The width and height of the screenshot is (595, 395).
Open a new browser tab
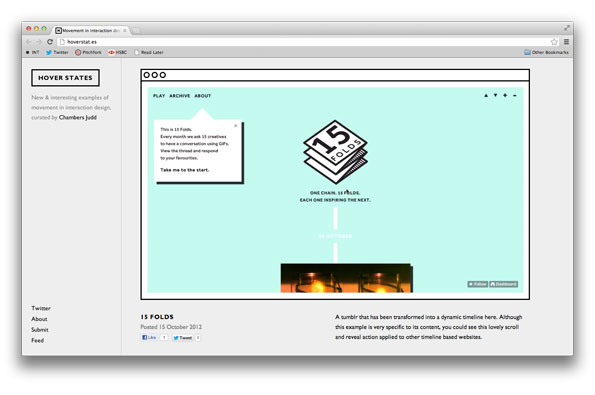[x=136, y=30]
